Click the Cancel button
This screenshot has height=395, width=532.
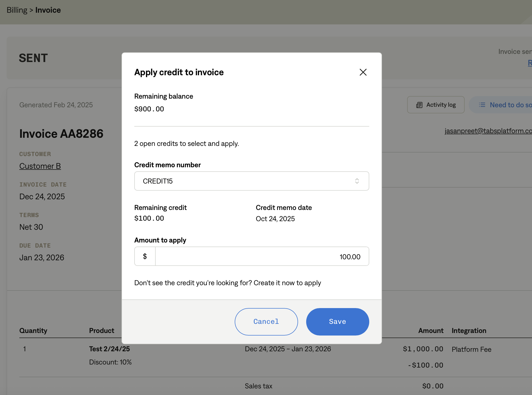pos(266,322)
